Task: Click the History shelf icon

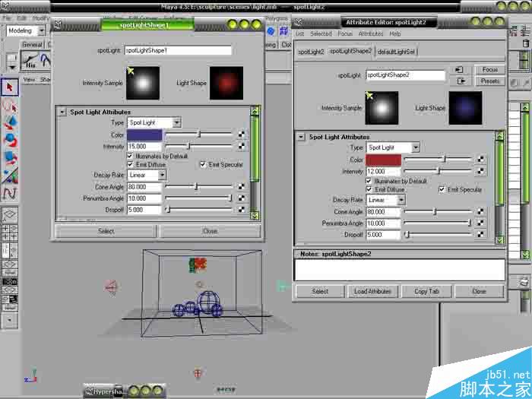Action: [30, 60]
